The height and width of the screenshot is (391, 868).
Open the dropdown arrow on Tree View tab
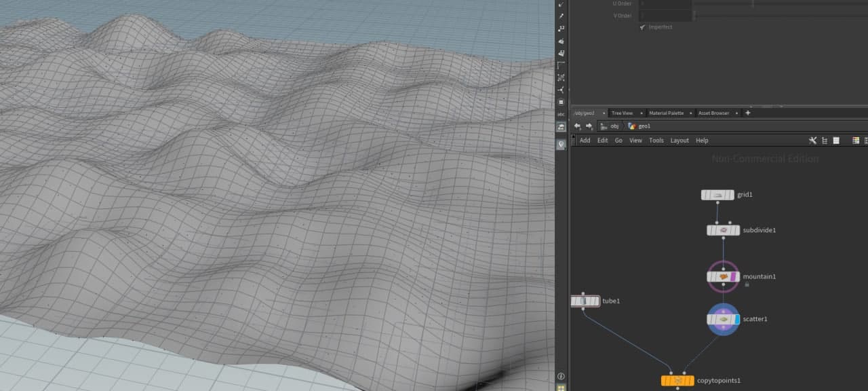[641, 113]
